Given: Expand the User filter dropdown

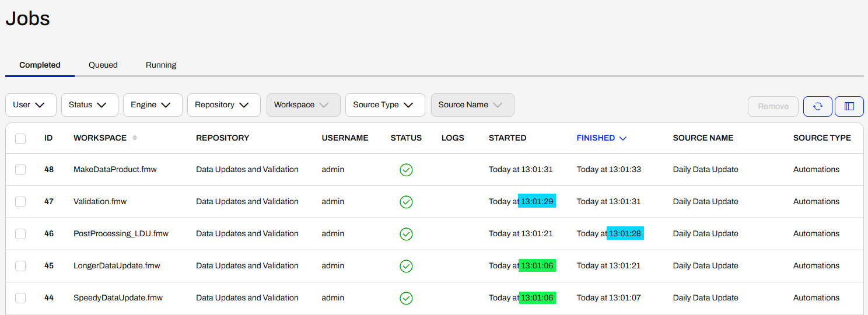Looking at the screenshot, I should click(31, 105).
